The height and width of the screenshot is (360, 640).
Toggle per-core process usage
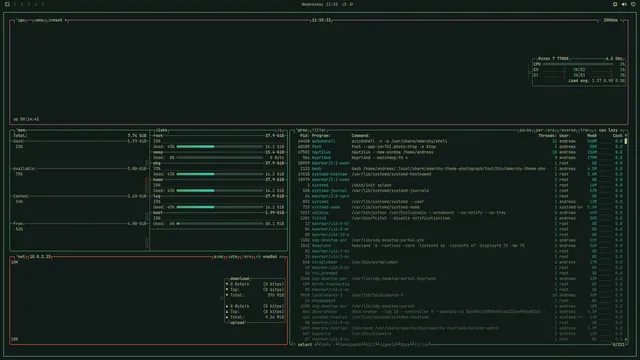coord(545,130)
